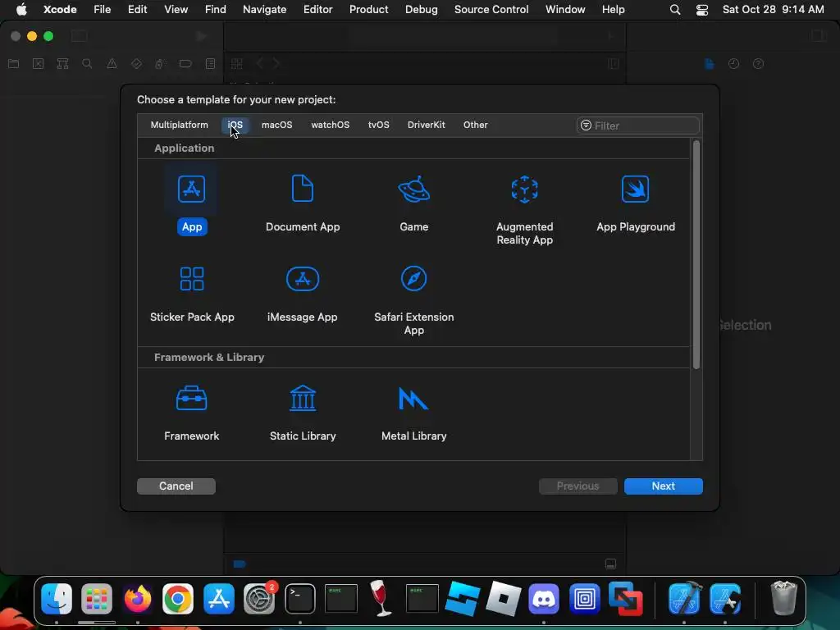Open Control Center in menu bar
The image size is (840, 630).
click(702, 10)
